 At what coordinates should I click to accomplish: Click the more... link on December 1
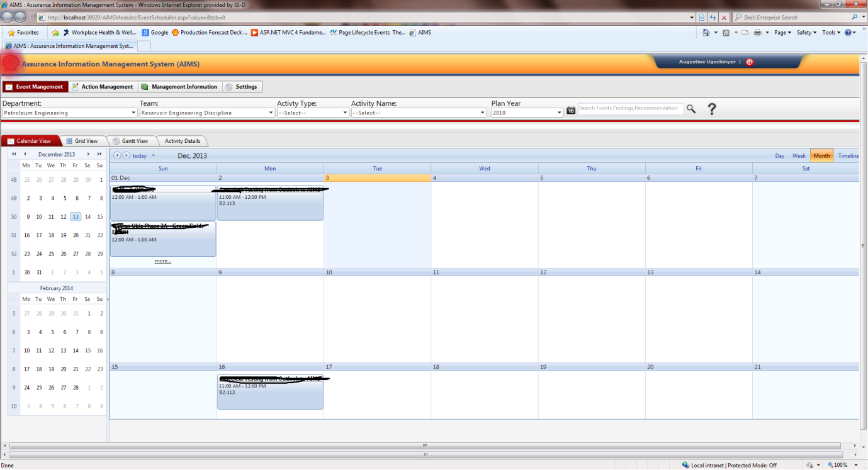pos(163,261)
